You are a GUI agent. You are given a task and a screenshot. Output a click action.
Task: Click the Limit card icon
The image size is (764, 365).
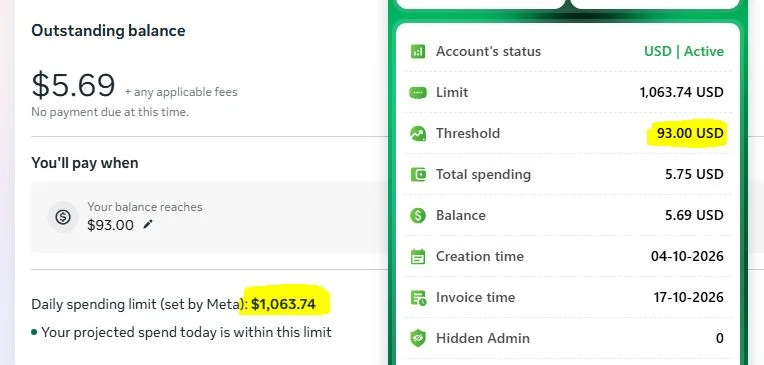[x=418, y=92]
